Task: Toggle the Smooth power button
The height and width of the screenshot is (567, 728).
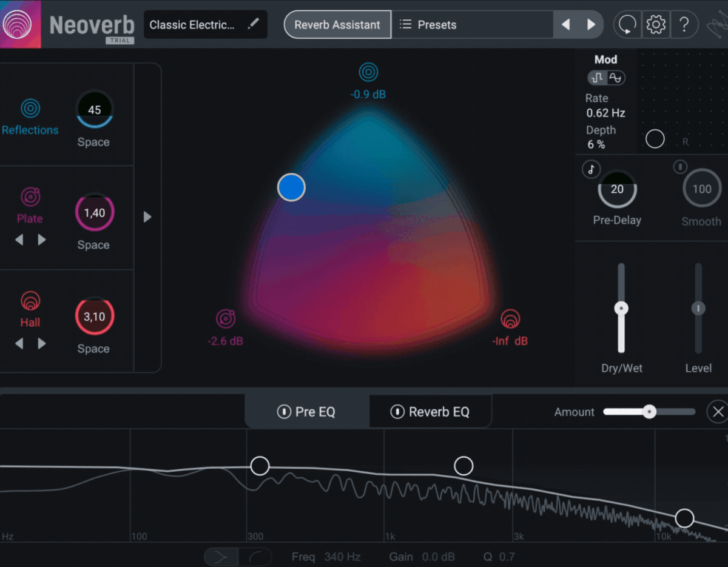Action: coord(681,166)
